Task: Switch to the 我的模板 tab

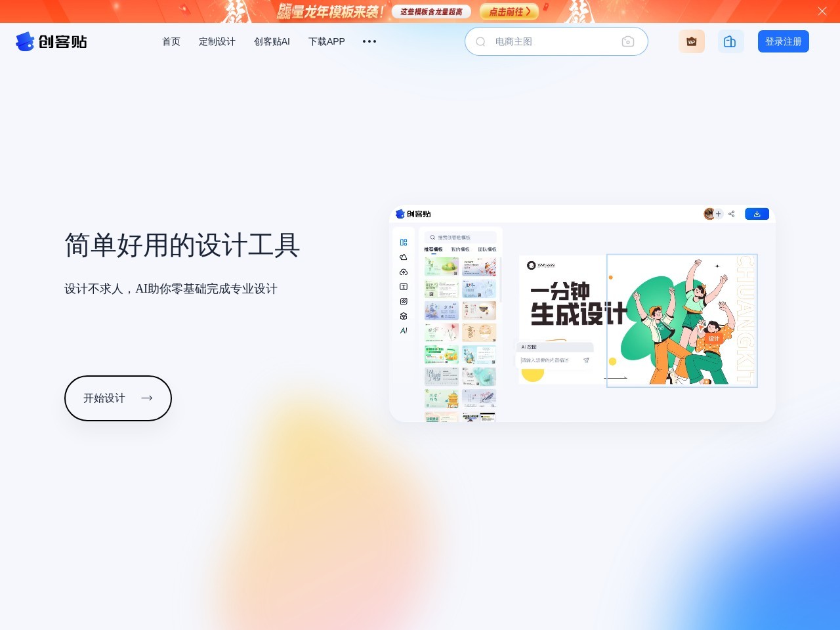Action: point(460,249)
